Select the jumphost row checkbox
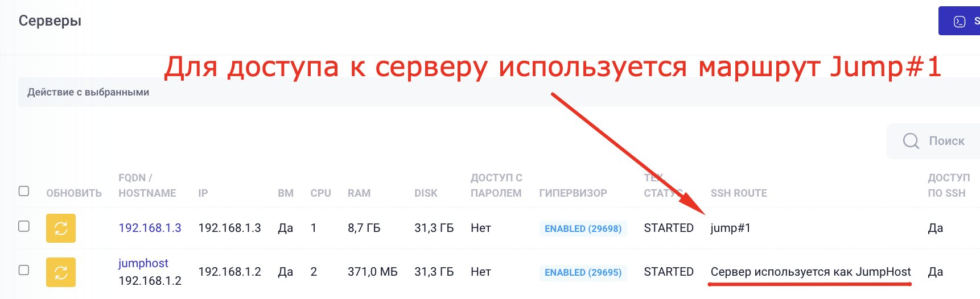This screenshot has height=299, width=980. pyautogui.click(x=24, y=270)
